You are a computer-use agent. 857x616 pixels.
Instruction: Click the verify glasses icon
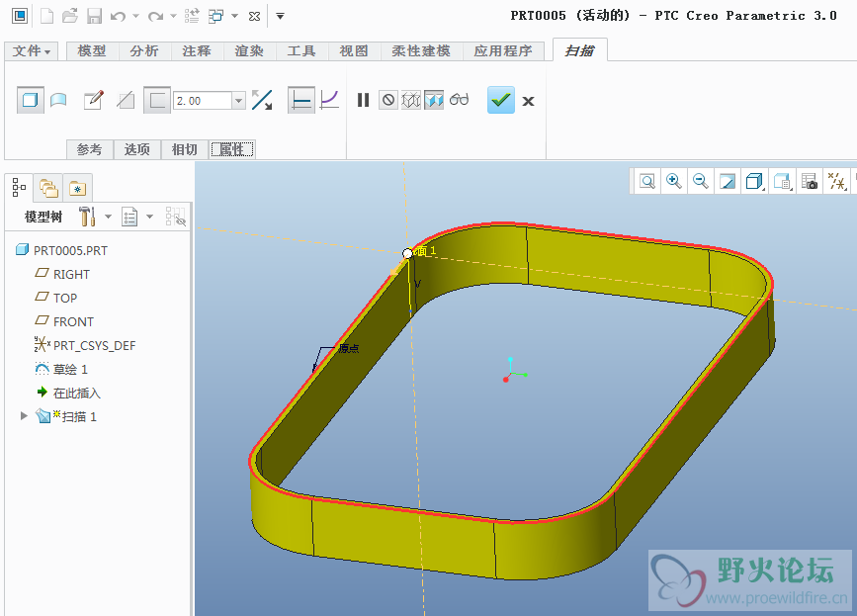click(x=459, y=100)
